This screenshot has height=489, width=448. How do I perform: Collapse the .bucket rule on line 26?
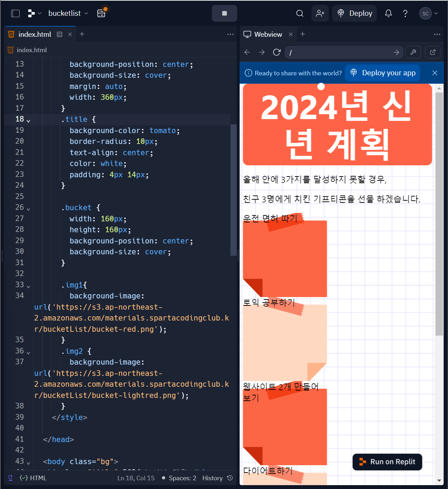tap(28, 209)
